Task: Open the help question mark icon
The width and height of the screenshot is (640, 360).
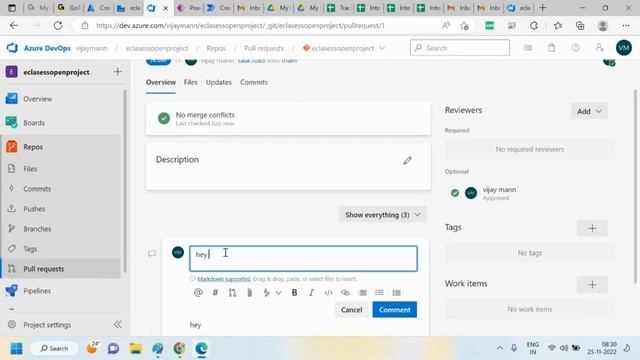Action: pyautogui.click(x=576, y=48)
